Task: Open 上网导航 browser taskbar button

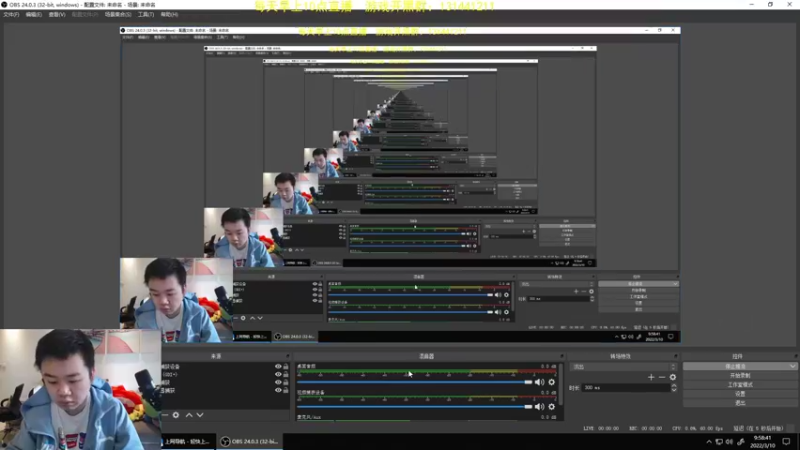Action: point(188,442)
